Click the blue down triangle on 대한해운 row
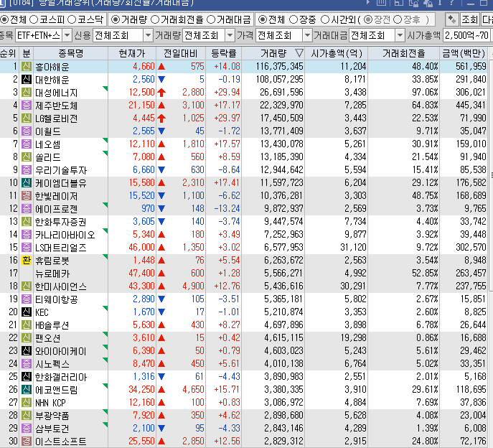The height and width of the screenshot is (448, 493). [x=161, y=79]
